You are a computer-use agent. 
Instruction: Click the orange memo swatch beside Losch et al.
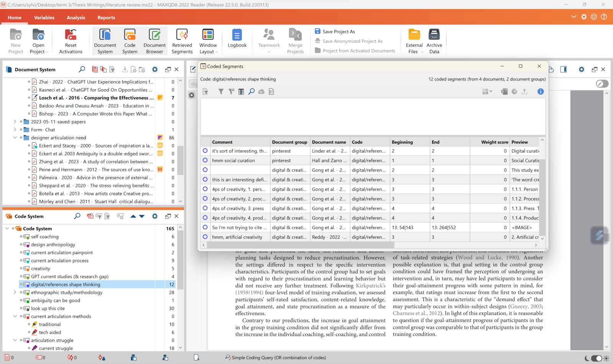pos(160,98)
